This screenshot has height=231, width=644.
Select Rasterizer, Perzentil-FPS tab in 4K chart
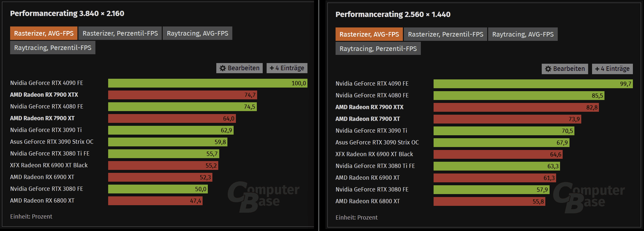click(x=120, y=33)
